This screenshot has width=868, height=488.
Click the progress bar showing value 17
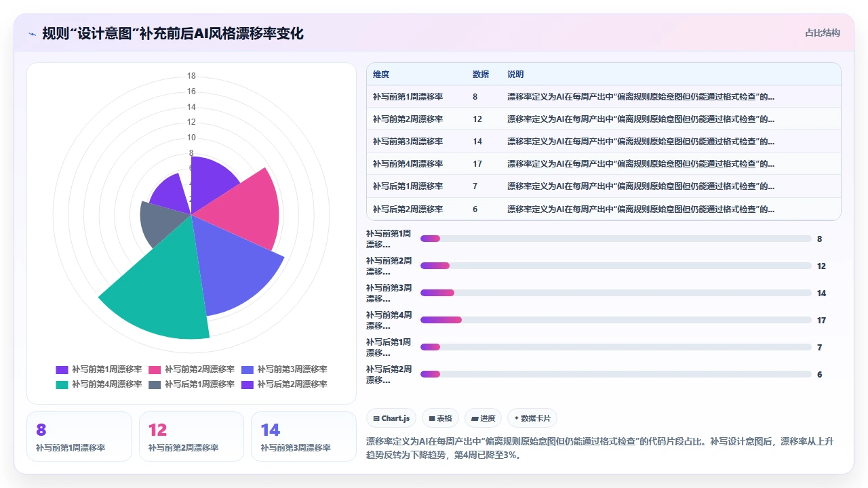tap(616, 320)
